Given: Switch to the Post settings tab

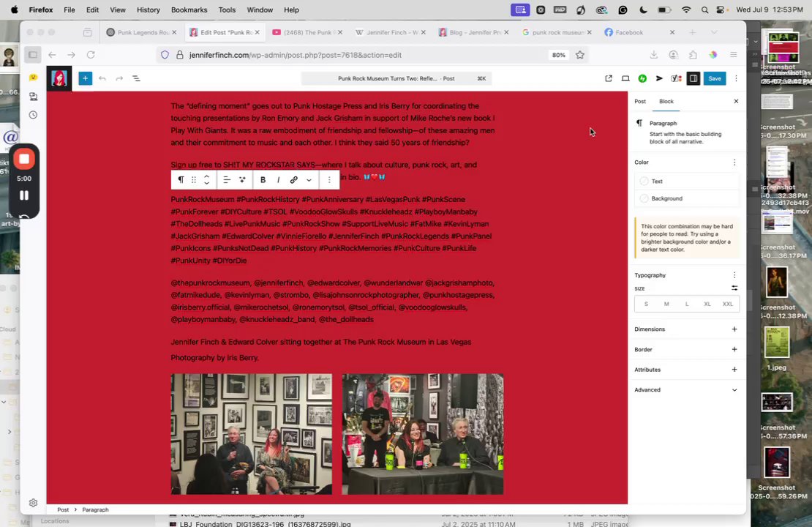Looking at the screenshot, I should 640,101.
